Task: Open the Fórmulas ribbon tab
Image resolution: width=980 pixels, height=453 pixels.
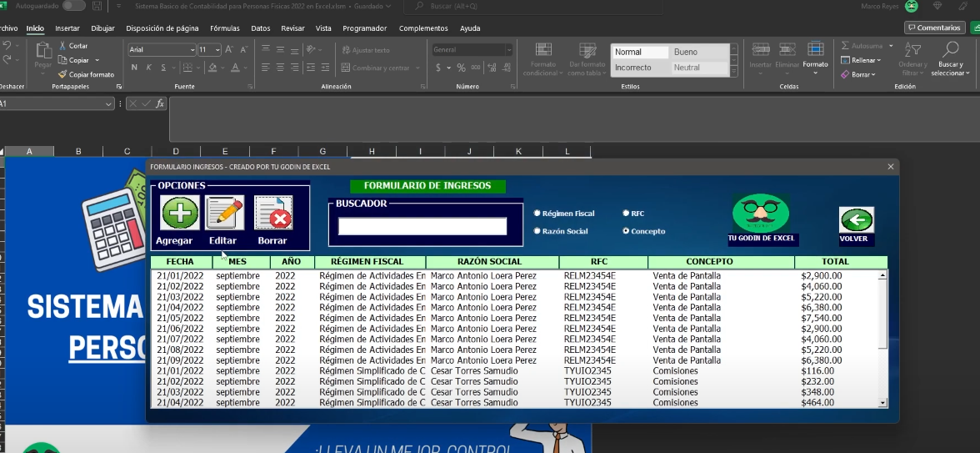Action: (224, 28)
